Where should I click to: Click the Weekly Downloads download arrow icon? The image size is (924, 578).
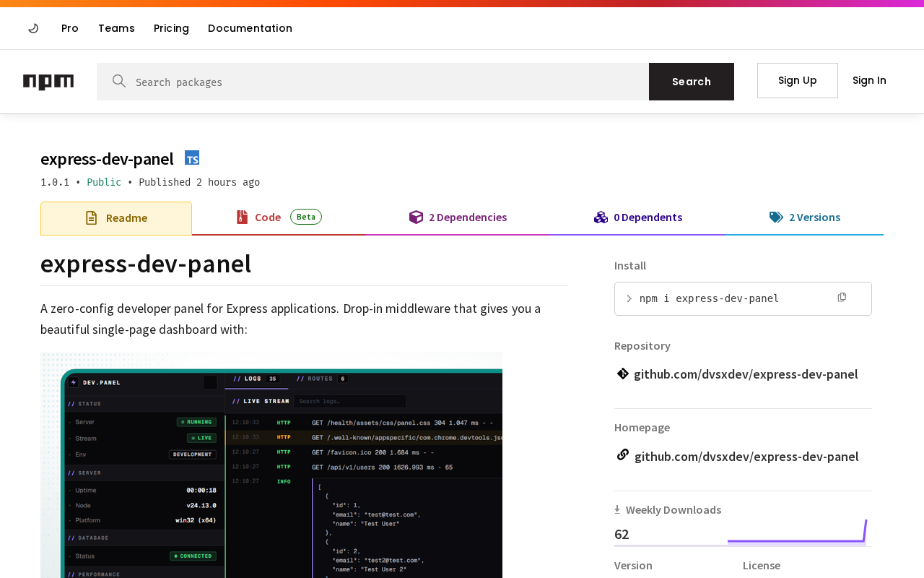(617, 509)
